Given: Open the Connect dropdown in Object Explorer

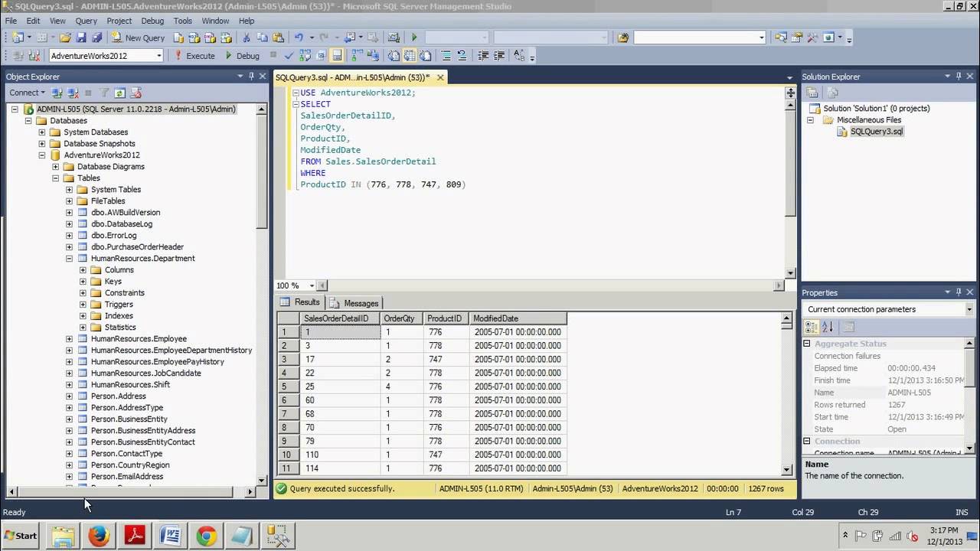Looking at the screenshot, I should pyautogui.click(x=27, y=93).
